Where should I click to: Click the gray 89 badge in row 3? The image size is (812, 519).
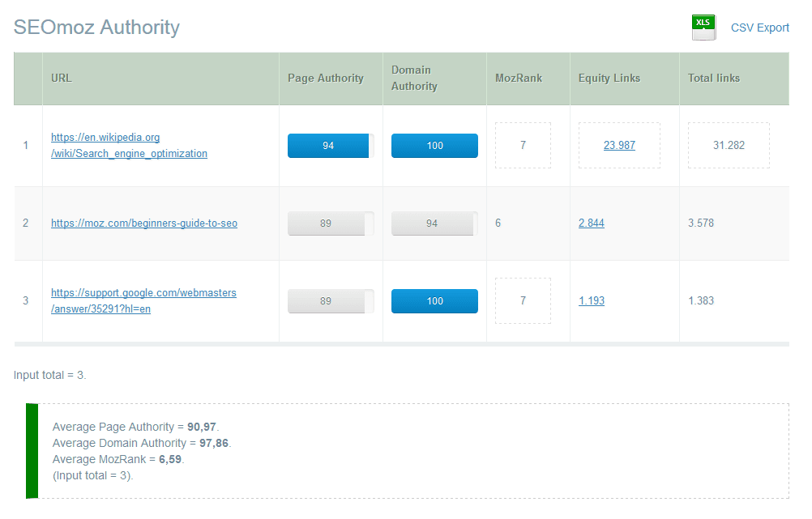click(x=327, y=300)
